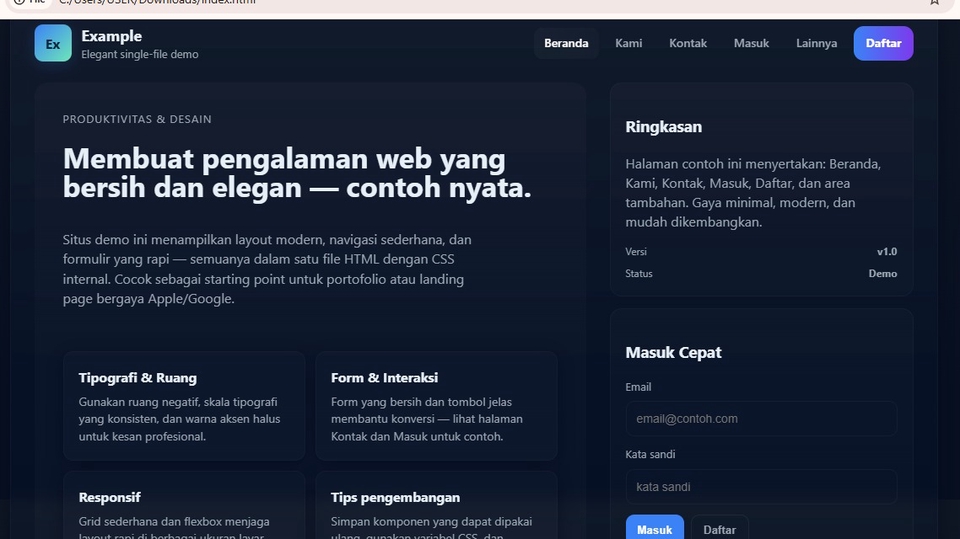960x539 pixels.
Task: Click the Ringkasan heading
Action: pos(664,127)
